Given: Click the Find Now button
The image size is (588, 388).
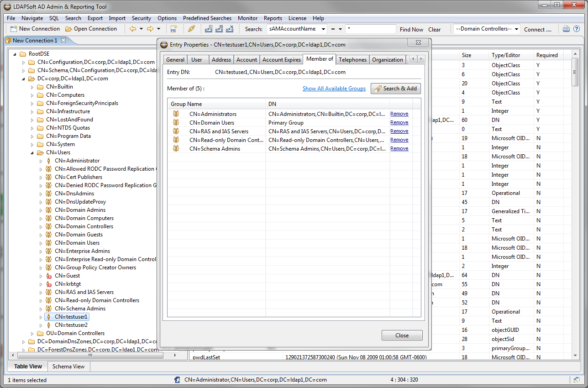Looking at the screenshot, I should pyautogui.click(x=411, y=29).
